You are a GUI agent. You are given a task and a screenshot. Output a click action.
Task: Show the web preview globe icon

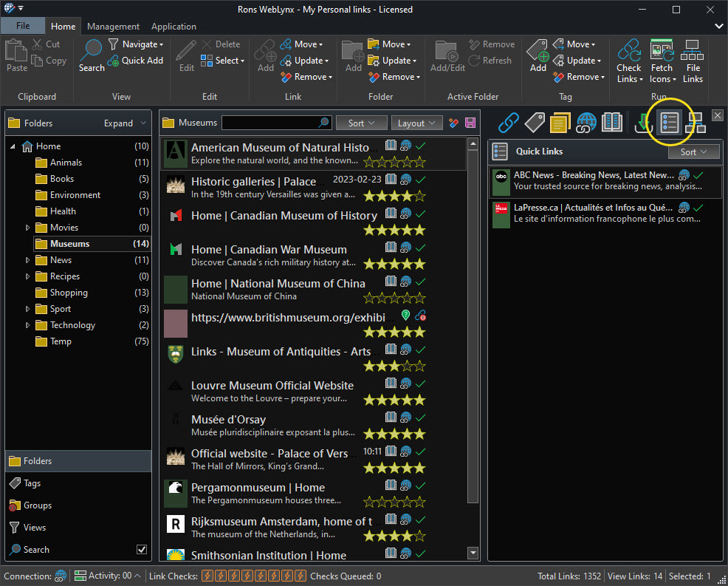(x=586, y=123)
